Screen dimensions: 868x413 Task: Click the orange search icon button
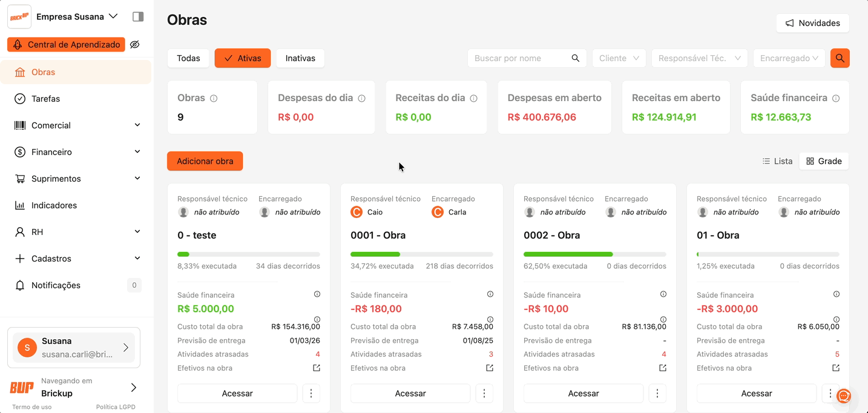(x=840, y=58)
